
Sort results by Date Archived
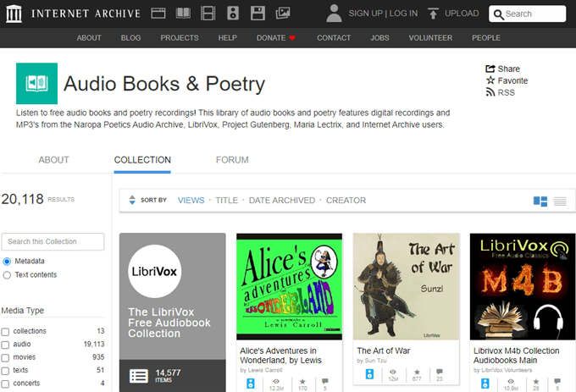click(281, 201)
